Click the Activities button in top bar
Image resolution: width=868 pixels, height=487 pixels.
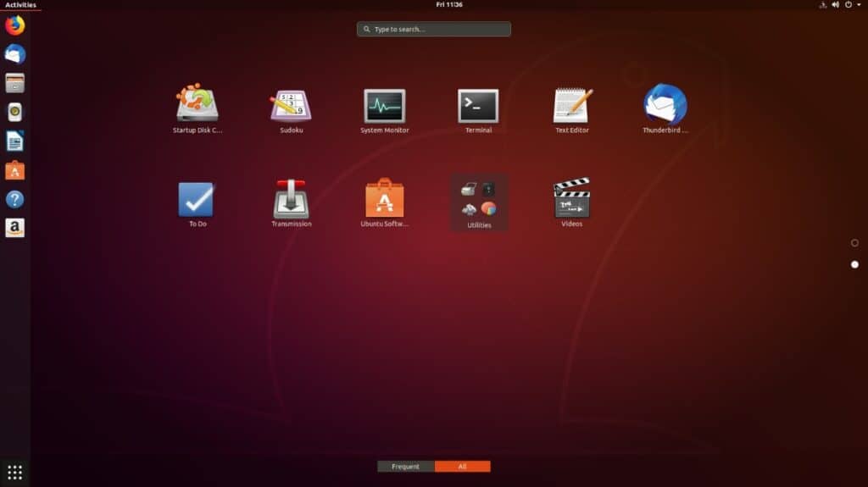pyautogui.click(x=20, y=5)
